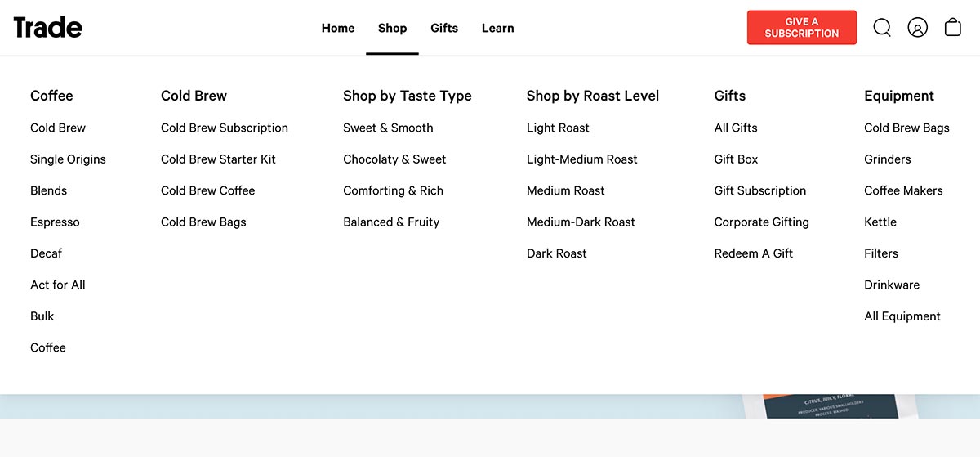Click the Trade logo

pos(47,28)
